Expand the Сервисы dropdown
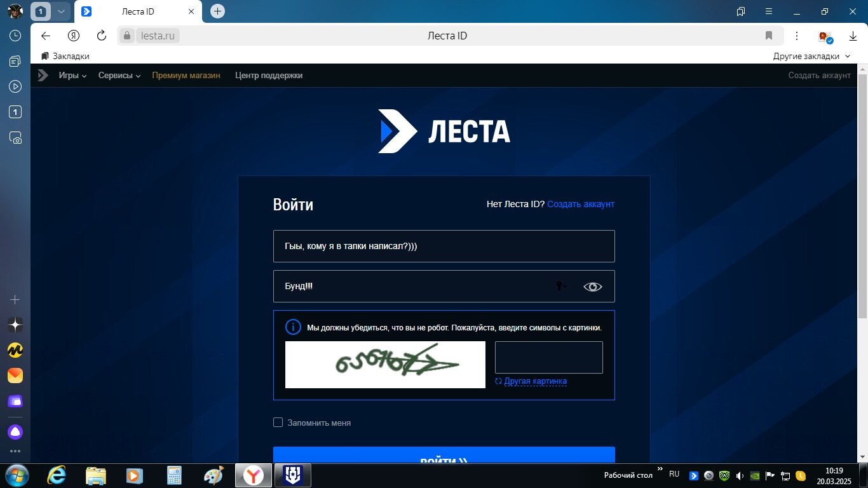 coord(119,76)
